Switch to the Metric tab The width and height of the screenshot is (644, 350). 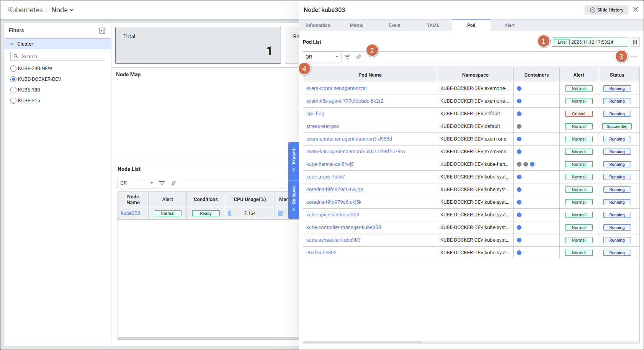(356, 25)
